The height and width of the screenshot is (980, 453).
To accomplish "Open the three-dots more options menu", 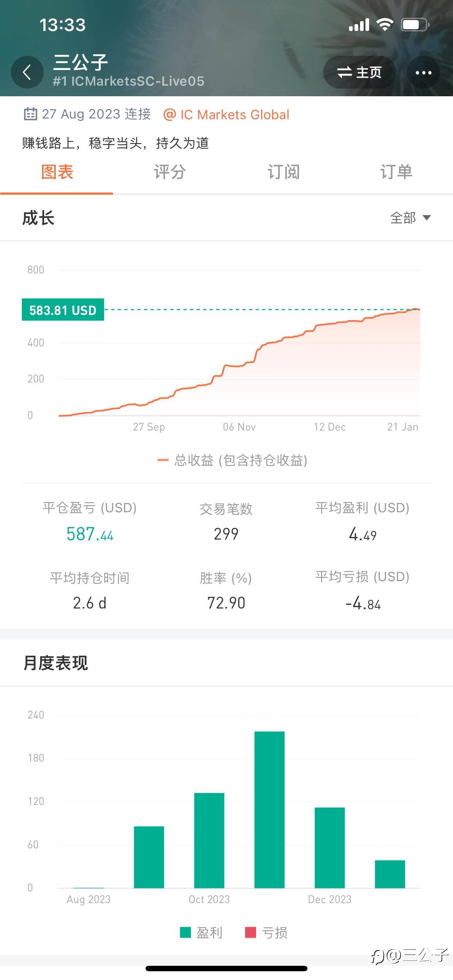I will pos(423,72).
